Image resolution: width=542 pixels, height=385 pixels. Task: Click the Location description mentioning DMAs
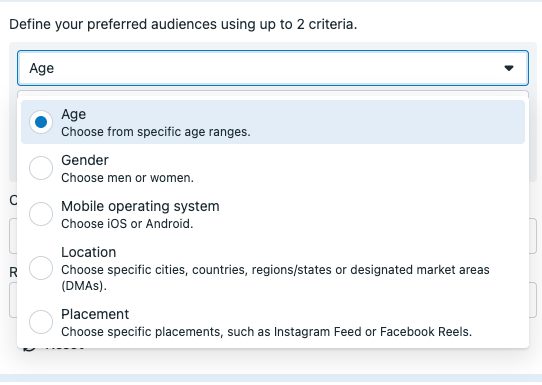[x=275, y=278]
